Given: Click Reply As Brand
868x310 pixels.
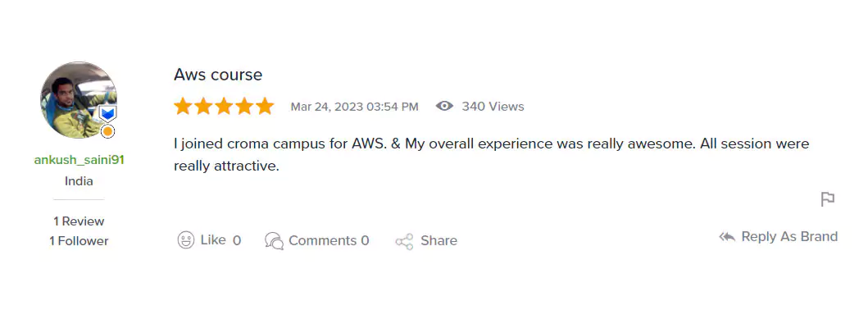Looking at the screenshot, I should pos(788,237).
